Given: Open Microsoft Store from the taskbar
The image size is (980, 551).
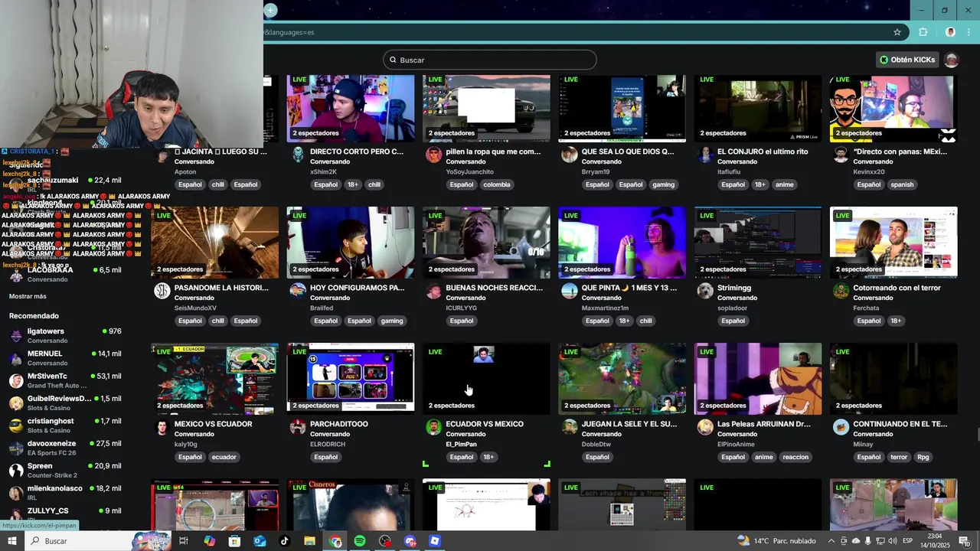Looking at the screenshot, I should (x=234, y=541).
